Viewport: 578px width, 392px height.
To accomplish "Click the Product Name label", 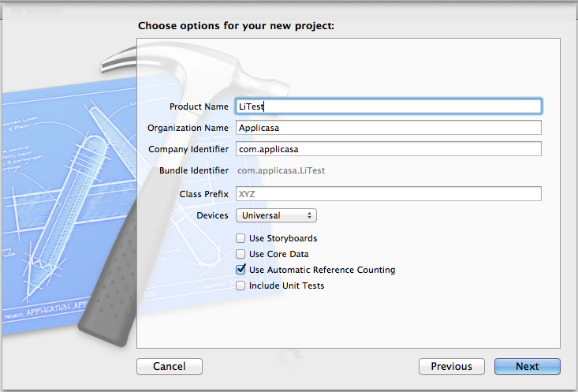I will pos(199,106).
